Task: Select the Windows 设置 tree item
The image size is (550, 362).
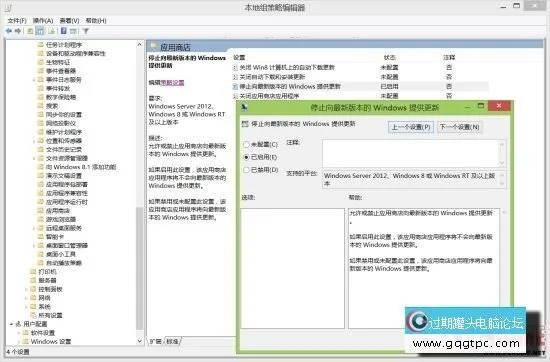Action: (x=51, y=342)
